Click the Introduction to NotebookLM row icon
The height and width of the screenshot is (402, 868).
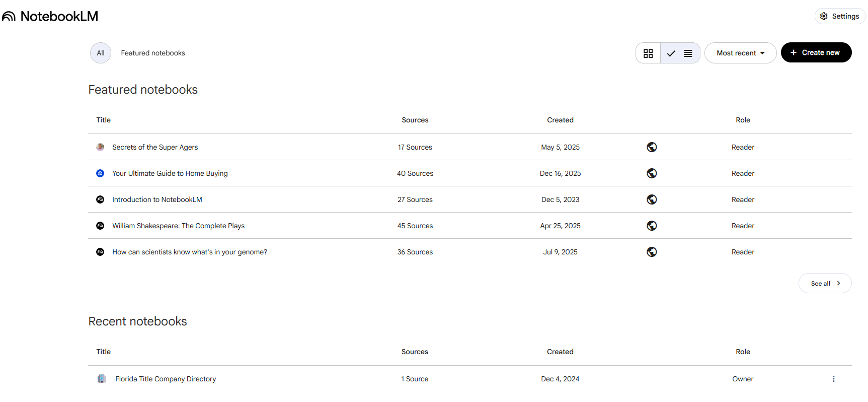click(100, 199)
